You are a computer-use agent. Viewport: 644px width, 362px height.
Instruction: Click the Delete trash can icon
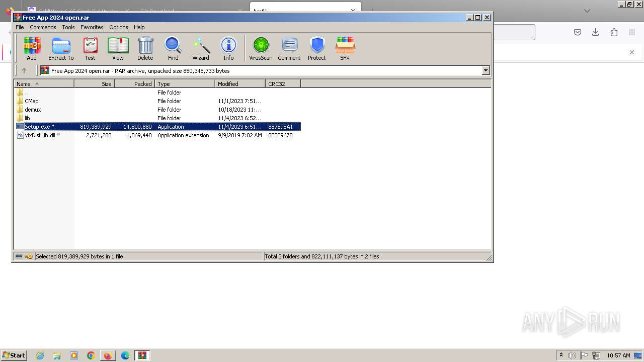[145, 49]
